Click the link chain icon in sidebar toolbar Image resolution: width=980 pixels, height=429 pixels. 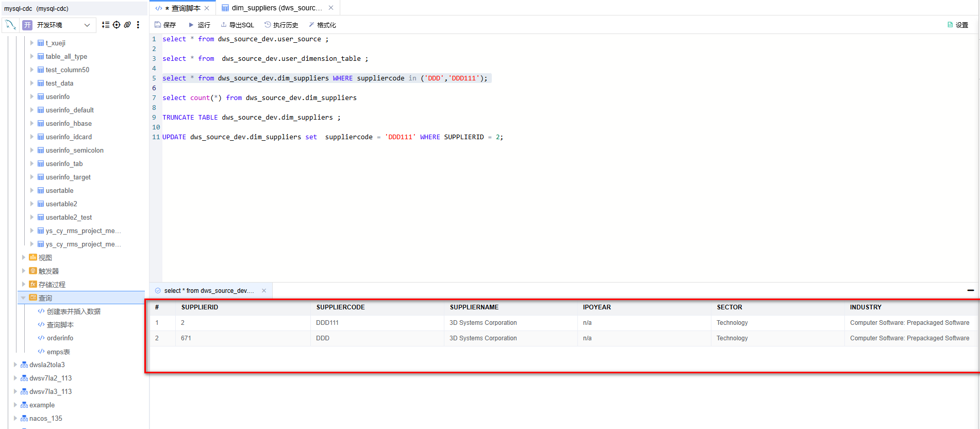pos(127,25)
